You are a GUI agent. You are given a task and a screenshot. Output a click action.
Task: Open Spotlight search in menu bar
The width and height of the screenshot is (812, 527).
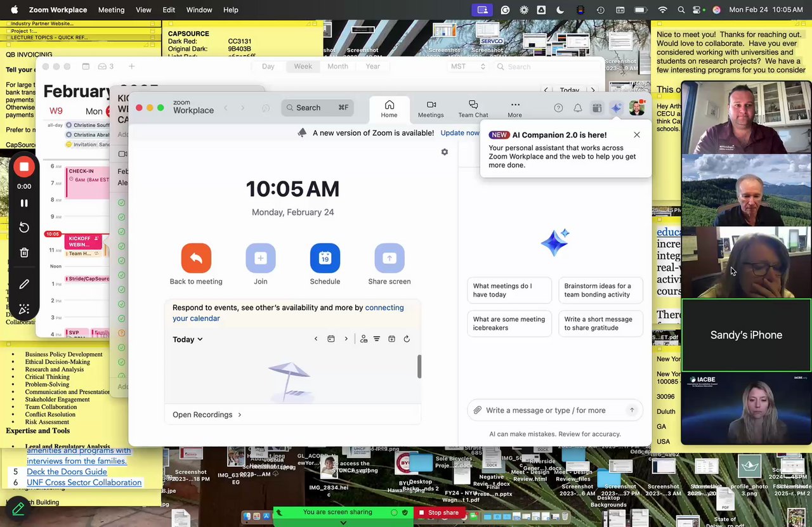pos(681,10)
